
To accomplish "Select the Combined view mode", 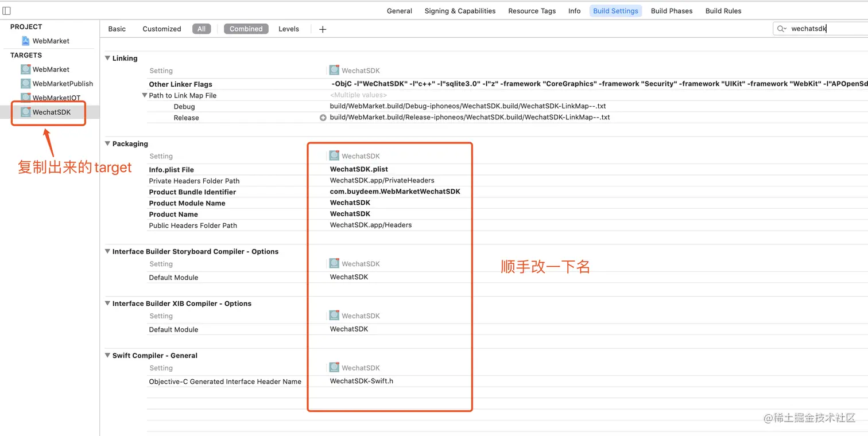I will (246, 29).
